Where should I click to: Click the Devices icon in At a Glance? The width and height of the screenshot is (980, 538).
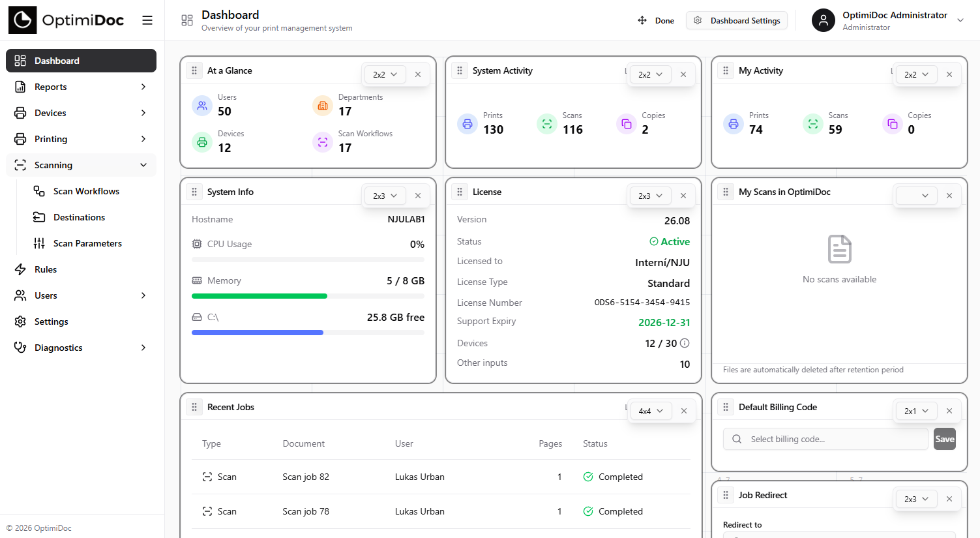point(202,142)
